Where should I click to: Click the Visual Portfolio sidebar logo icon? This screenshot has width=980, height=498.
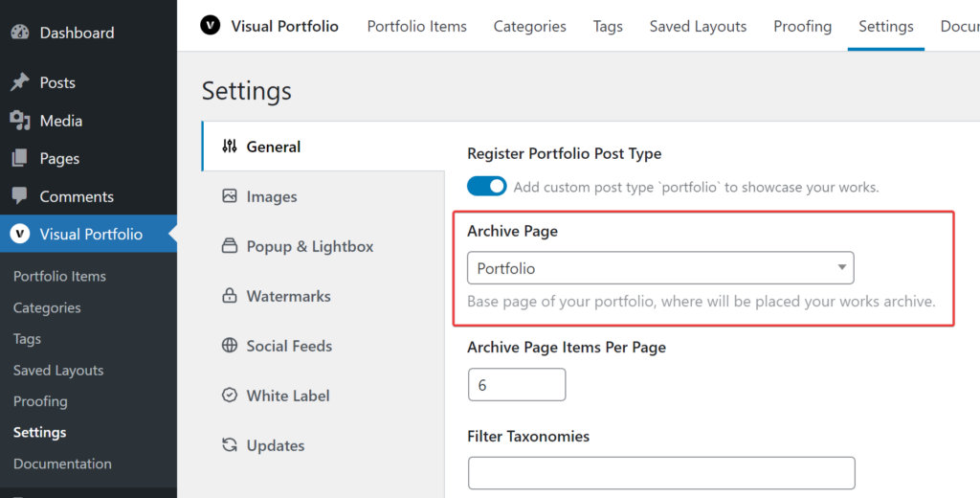click(20, 234)
